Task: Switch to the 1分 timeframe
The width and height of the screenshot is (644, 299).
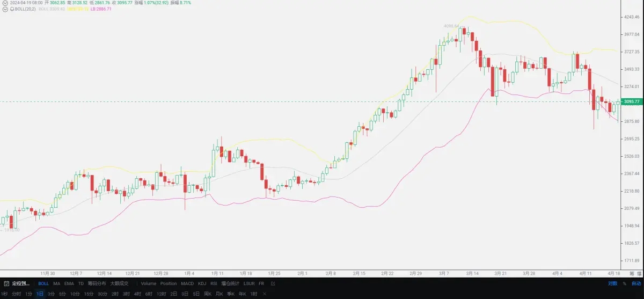Action: click(28, 294)
